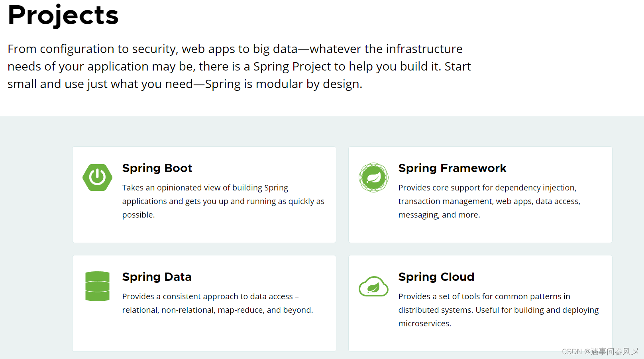Viewport: 644px width, 359px height.
Task: Click the intro paragraph 'From configuration to security'
Action: click(239, 67)
